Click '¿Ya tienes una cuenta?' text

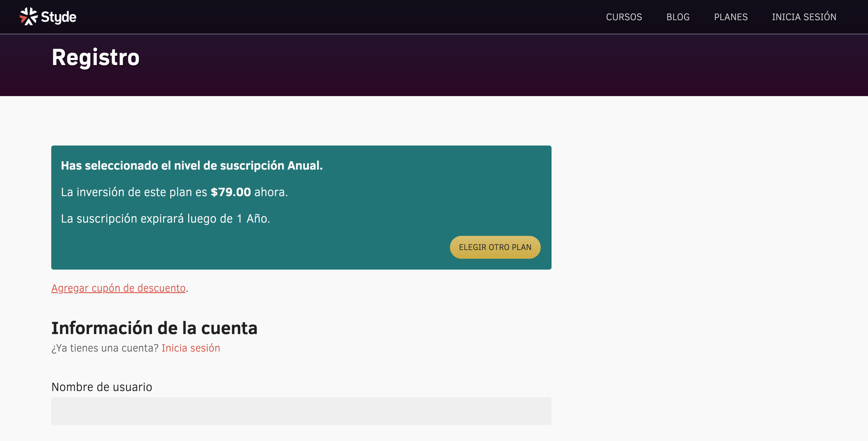(105, 348)
